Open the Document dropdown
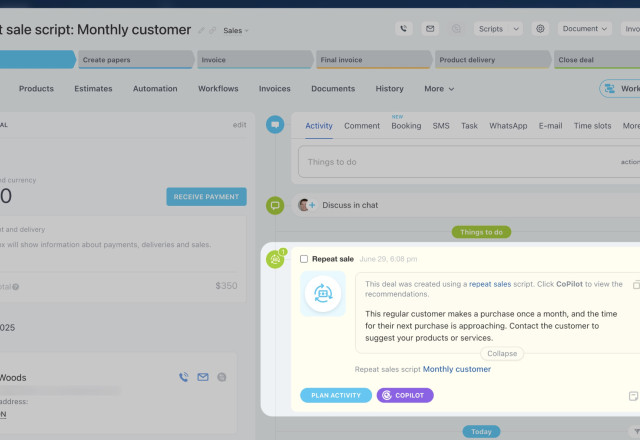640x440 pixels. pos(584,29)
